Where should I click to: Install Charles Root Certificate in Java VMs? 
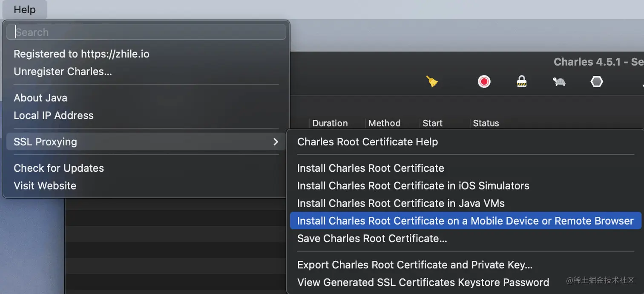[401, 203]
